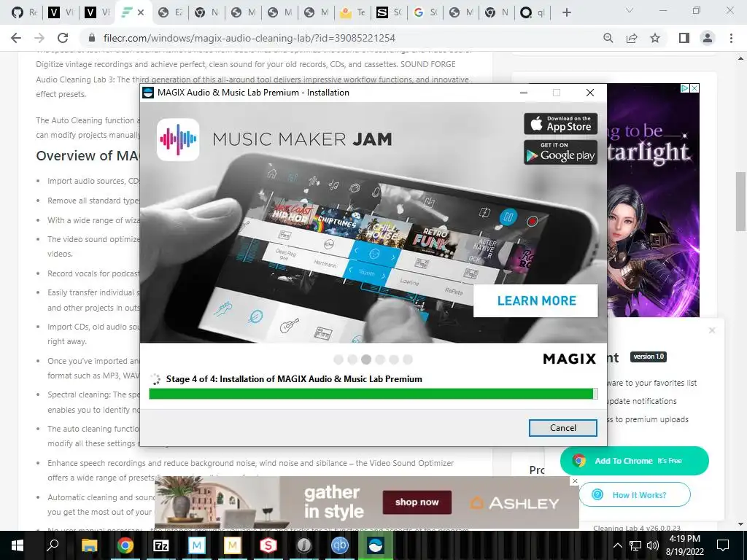Open Chrome three-dot menu

click(x=731, y=38)
